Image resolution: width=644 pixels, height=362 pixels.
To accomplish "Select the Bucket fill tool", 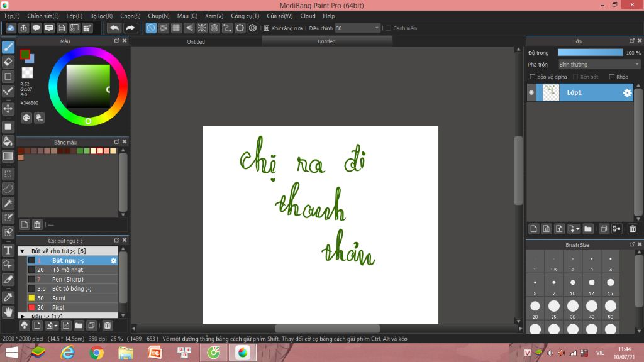I will (x=8, y=141).
